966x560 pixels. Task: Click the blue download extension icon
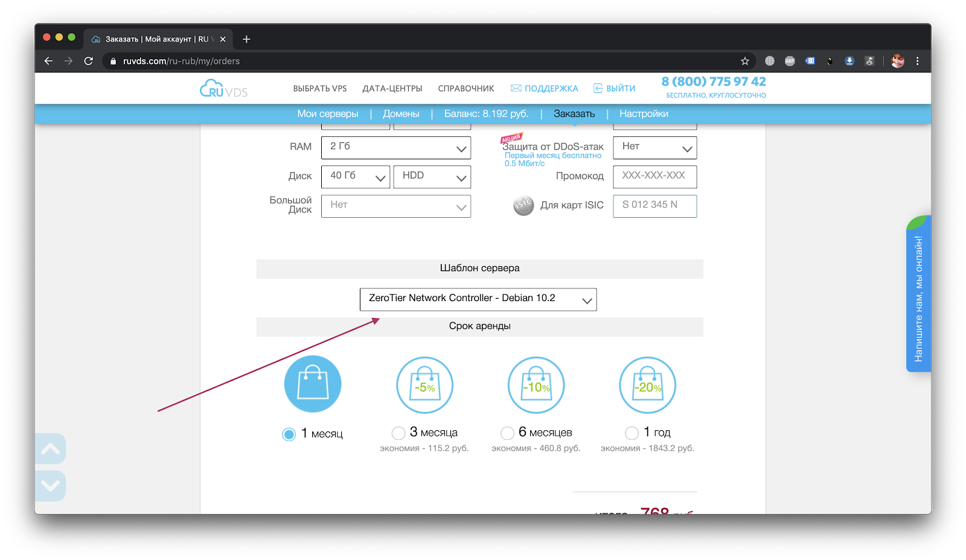point(849,61)
